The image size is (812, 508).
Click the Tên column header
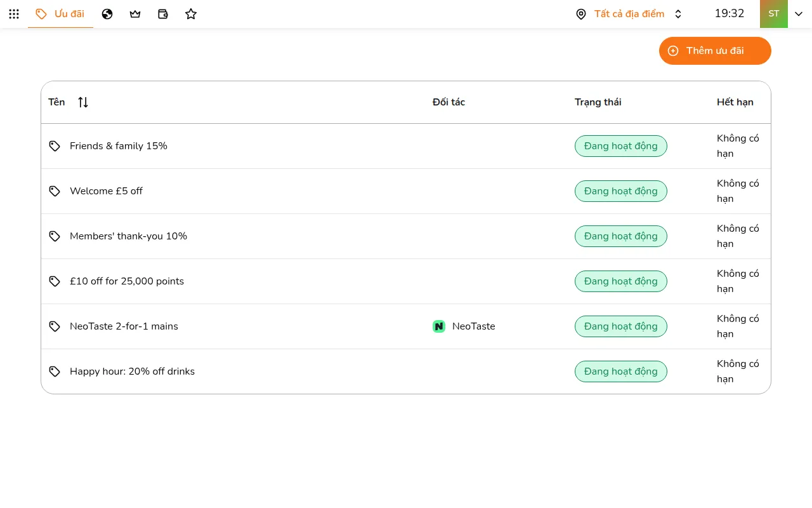click(x=56, y=102)
